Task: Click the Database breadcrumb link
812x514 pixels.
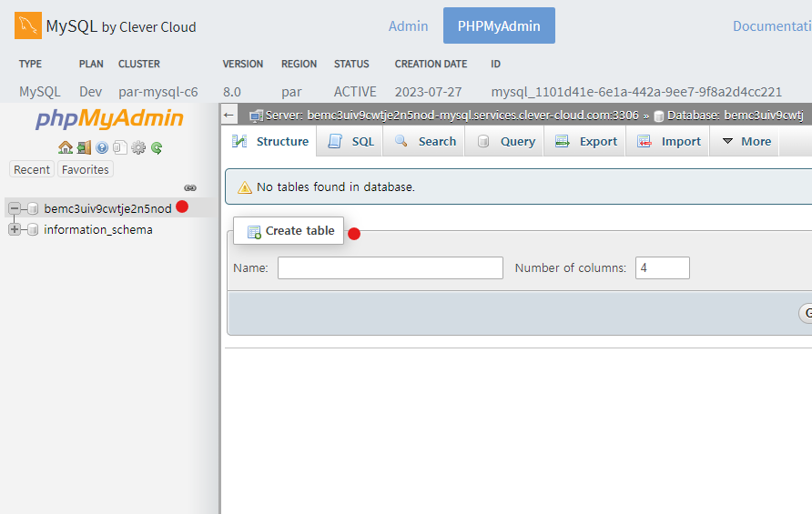Action: 736,116
